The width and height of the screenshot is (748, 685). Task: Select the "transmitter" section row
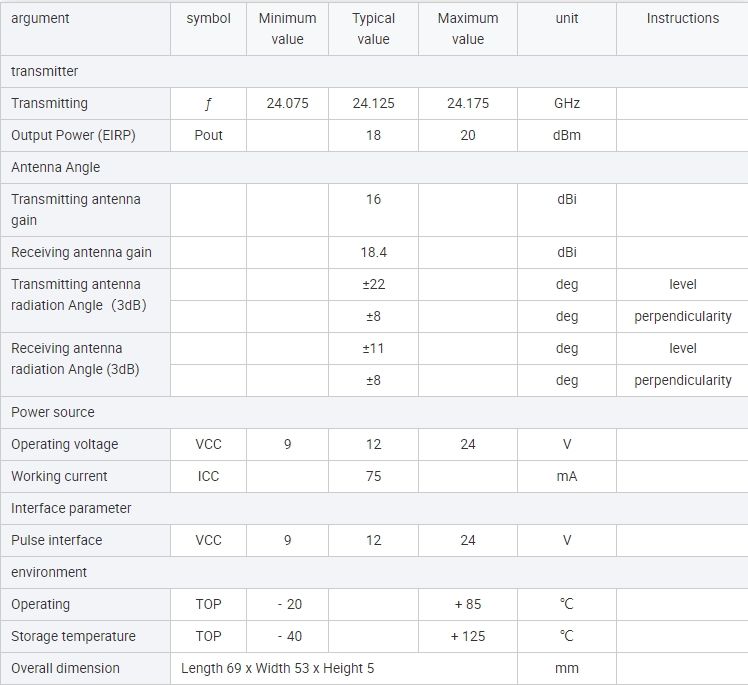45,71
